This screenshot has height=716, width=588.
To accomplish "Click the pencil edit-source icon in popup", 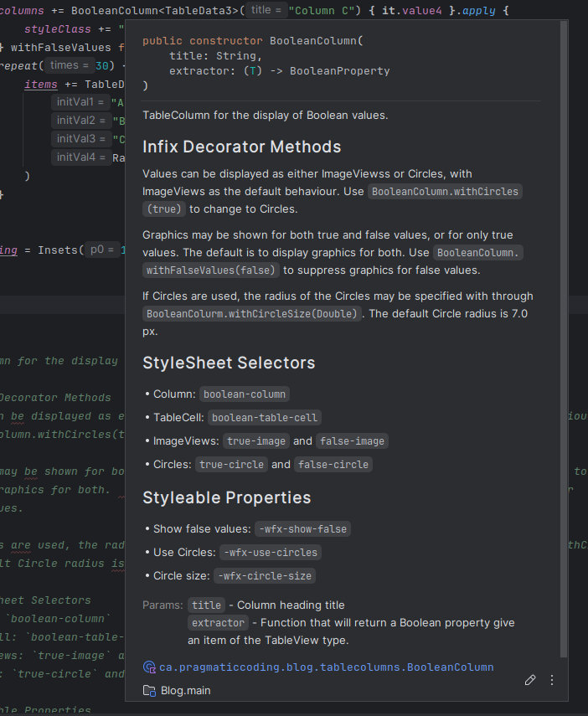I will (x=530, y=680).
